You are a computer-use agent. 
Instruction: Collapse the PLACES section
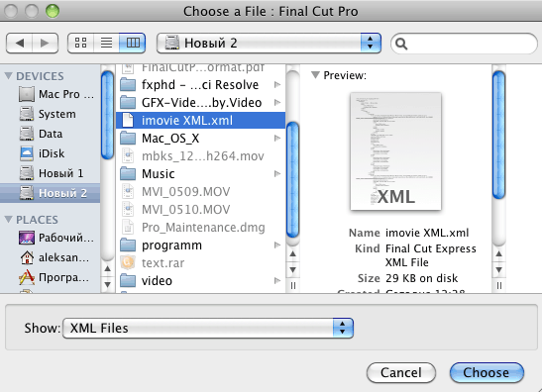coord(9,220)
